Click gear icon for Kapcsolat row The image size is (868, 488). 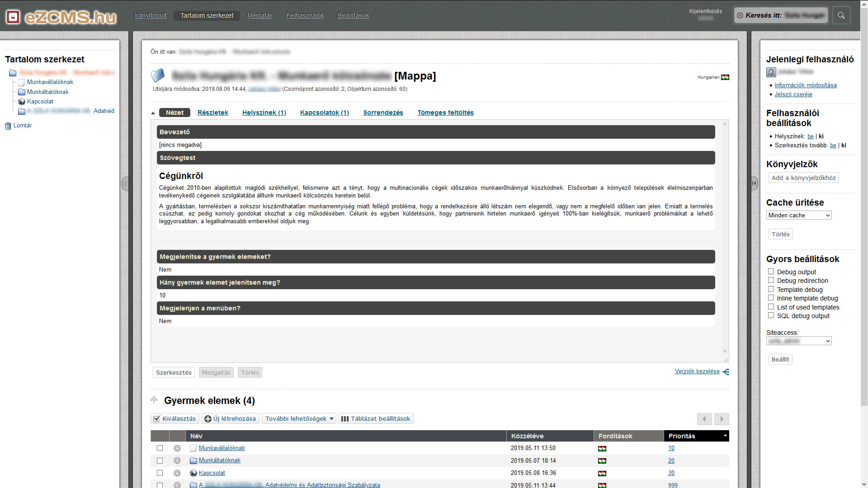coord(177,473)
